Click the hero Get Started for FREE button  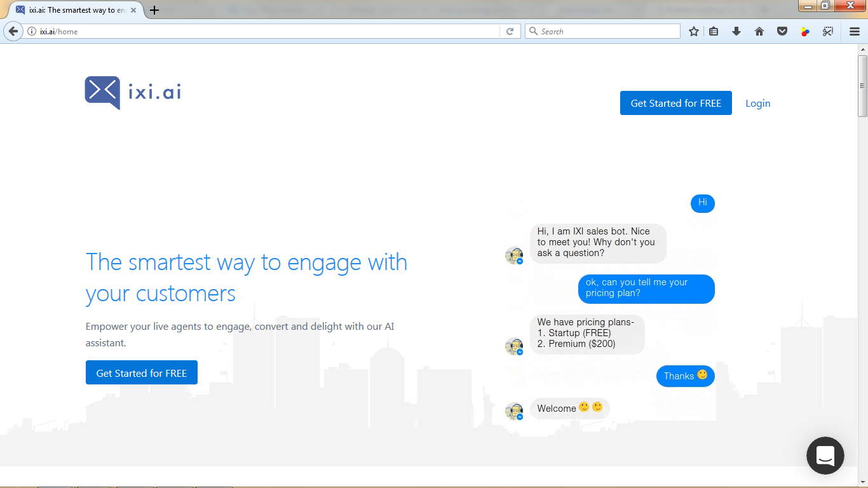coord(142,372)
